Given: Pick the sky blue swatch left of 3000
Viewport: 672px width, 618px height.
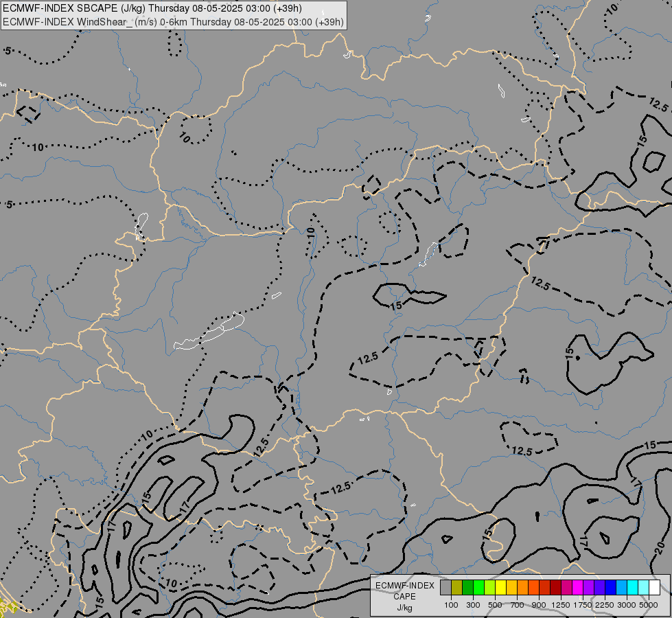Looking at the screenshot, I should pyautogui.click(x=621, y=587).
